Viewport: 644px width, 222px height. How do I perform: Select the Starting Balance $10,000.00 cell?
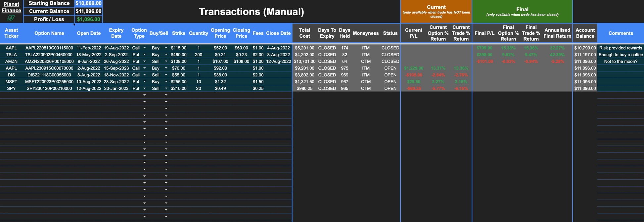88,3
